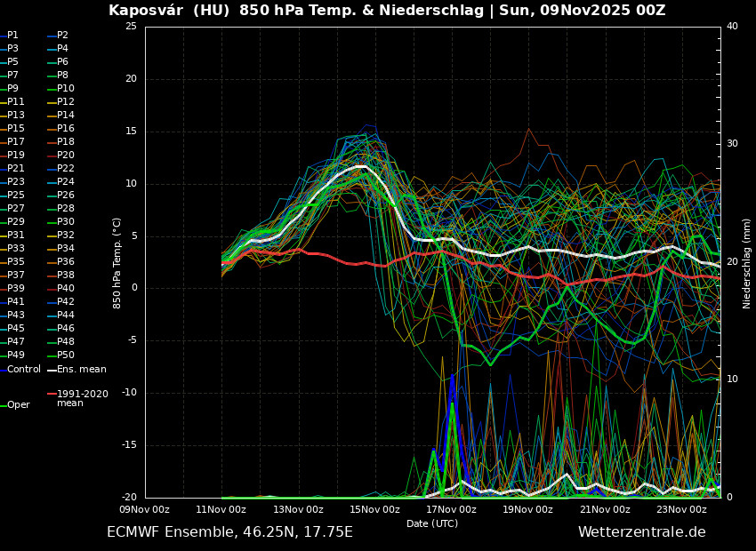Viewport: 756px width, 551px height.
Task: Click the red 1991-2020 mean line swatch
Action: coord(52,394)
